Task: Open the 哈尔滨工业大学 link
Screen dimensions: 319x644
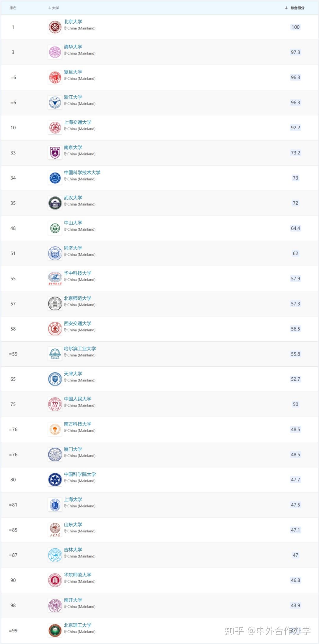Action: coord(80,348)
